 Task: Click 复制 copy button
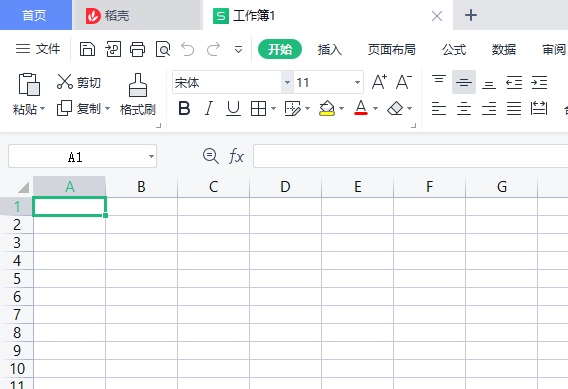[79, 108]
